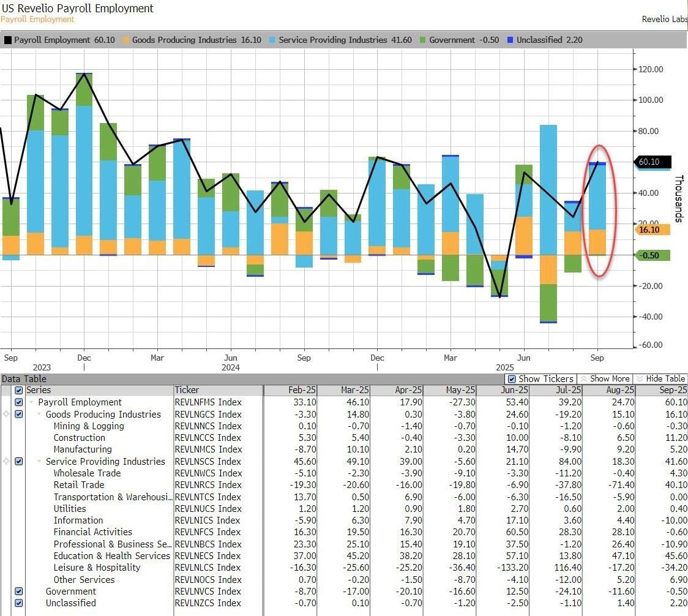Image resolution: width=688 pixels, height=616 pixels.
Task: Click the double-chevron icon on Hide Table
Action: point(640,379)
